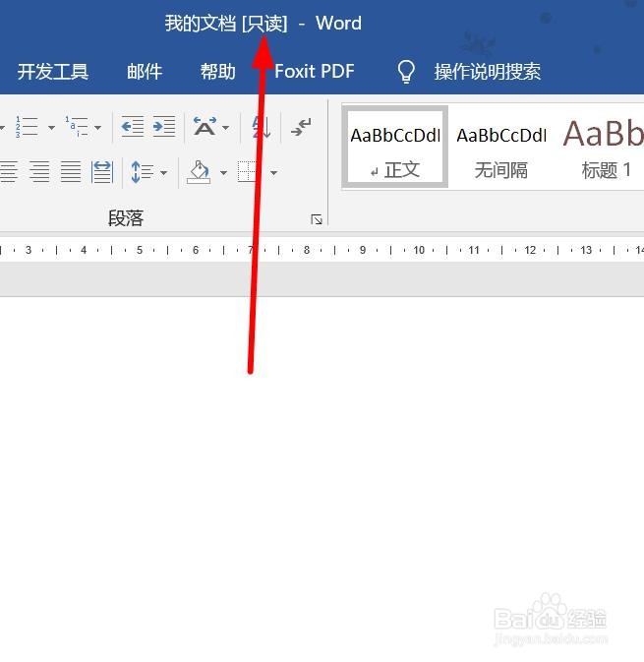
Task: Open the numbered list dropdown arrow
Action: click(51, 128)
